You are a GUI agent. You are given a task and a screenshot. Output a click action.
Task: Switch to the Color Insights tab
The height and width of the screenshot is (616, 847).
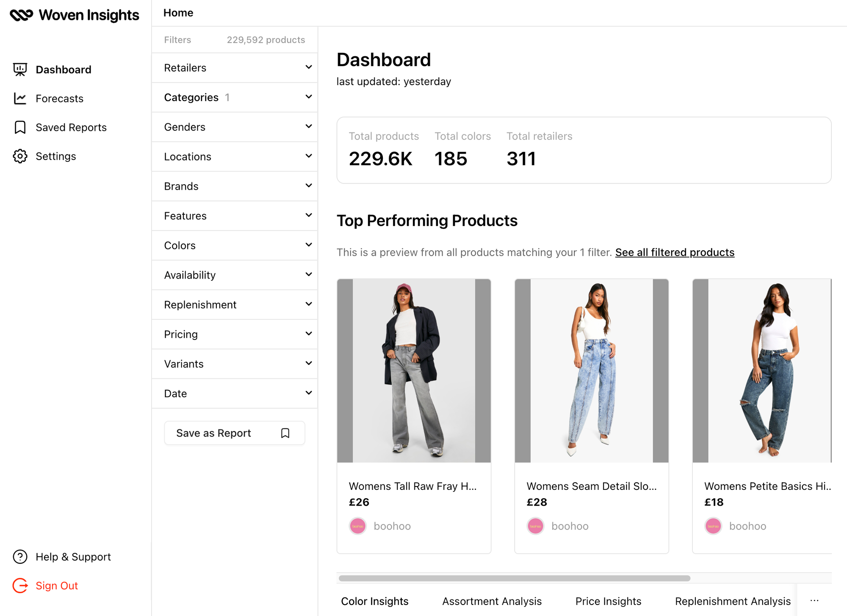375,601
